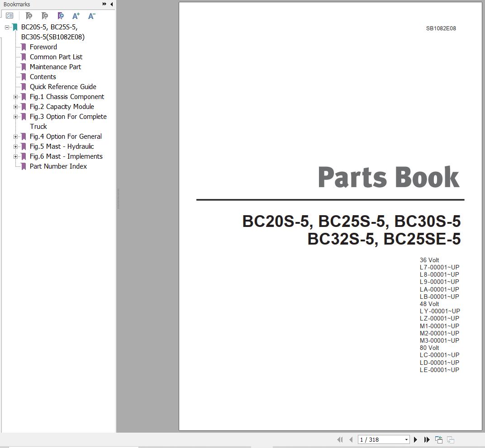Open the bookmark options checklist icon
This screenshot has height=448, width=485.
[x=10, y=16]
